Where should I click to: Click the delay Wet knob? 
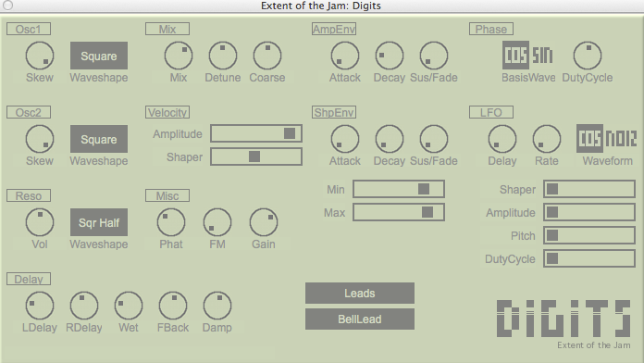point(129,306)
